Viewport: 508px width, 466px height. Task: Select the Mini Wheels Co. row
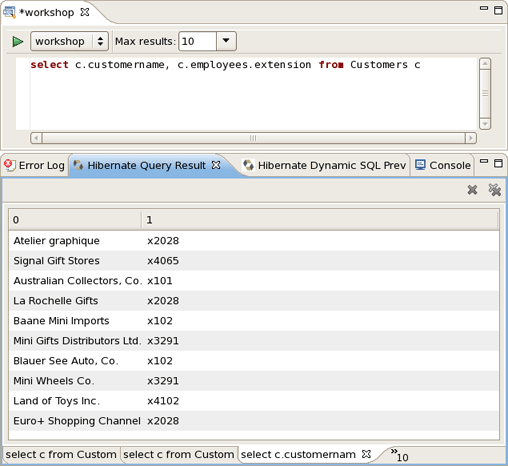click(x=254, y=381)
